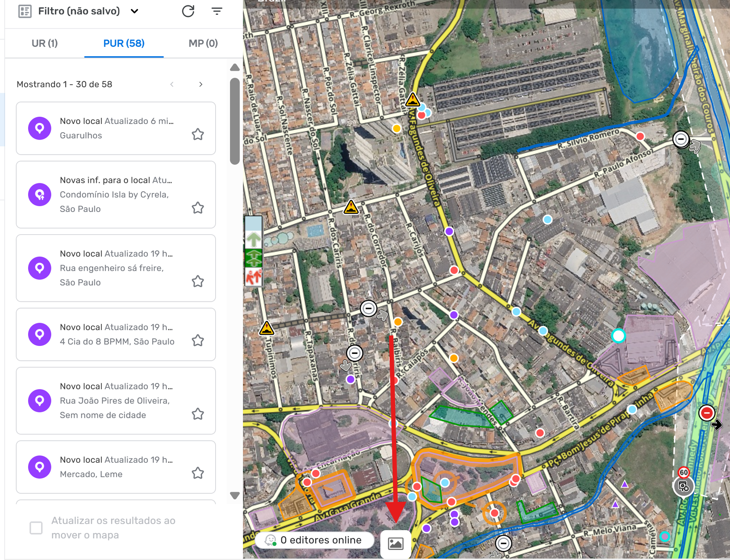The width and height of the screenshot is (730, 560).
Task: Click the refresh list icon
Action: pos(188,11)
